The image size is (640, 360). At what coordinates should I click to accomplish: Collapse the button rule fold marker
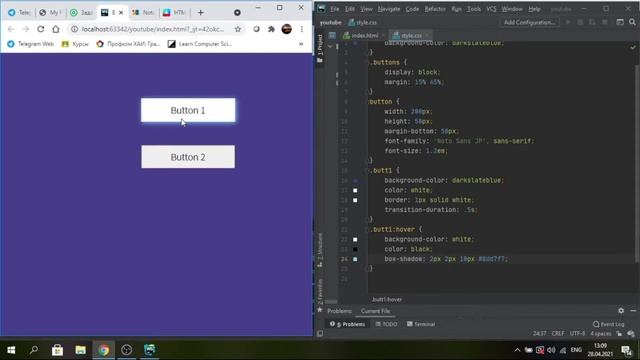click(368, 102)
